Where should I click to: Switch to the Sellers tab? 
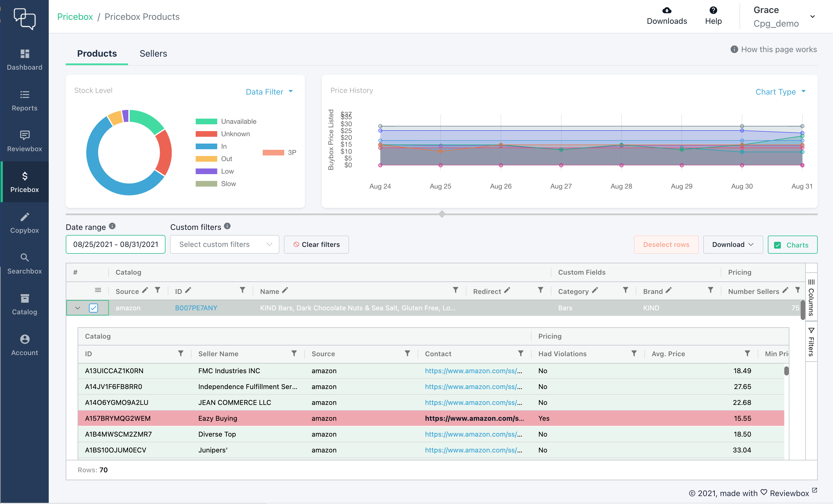point(153,53)
